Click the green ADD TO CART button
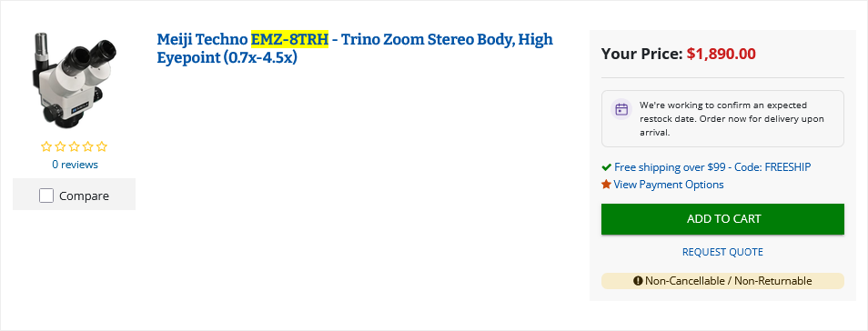 [722, 218]
